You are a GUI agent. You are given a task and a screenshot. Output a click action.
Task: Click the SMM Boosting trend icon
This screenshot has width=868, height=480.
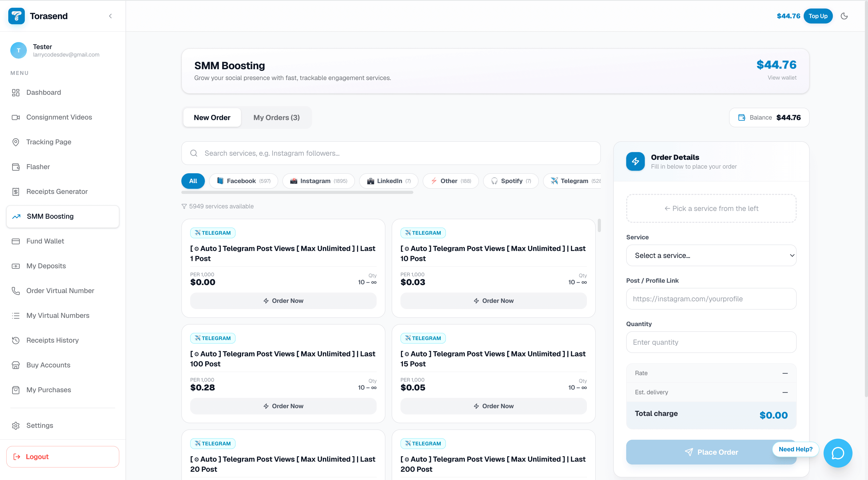click(16, 217)
